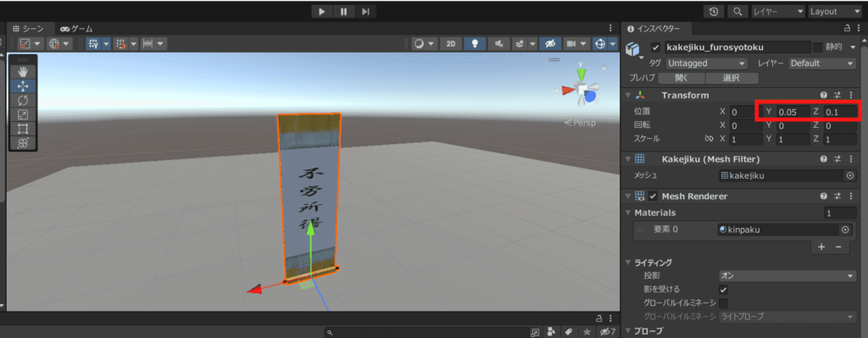Collapse the Transform component section
The height and width of the screenshot is (338, 868).
(x=628, y=95)
